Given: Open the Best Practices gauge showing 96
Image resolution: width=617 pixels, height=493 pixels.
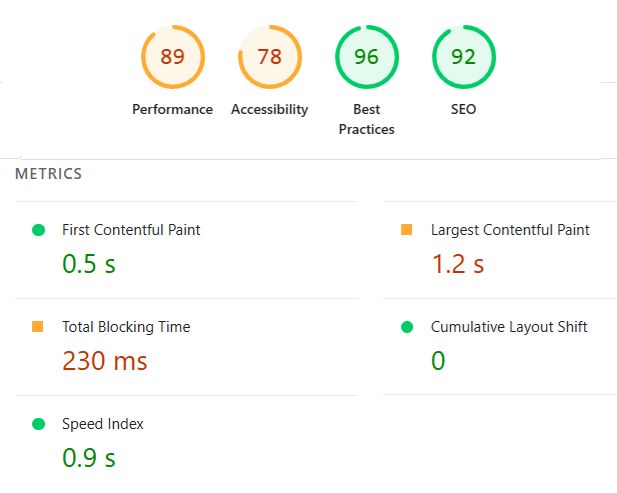Looking at the screenshot, I should [x=366, y=57].
